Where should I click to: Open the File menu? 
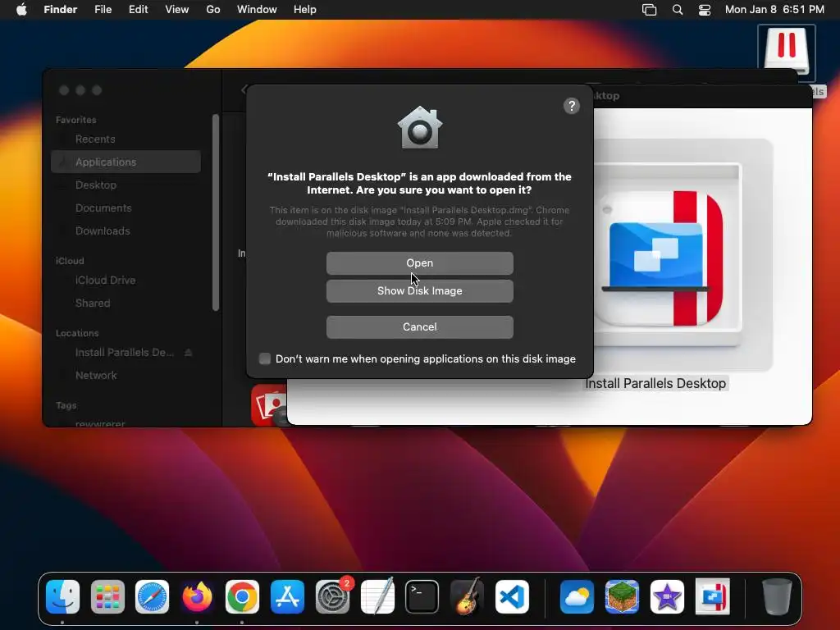click(103, 10)
